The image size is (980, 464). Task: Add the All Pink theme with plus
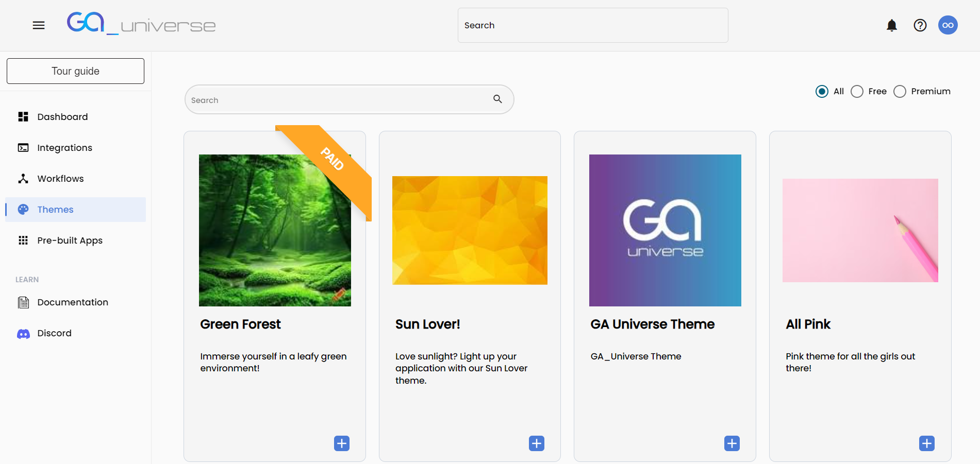tap(927, 443)
